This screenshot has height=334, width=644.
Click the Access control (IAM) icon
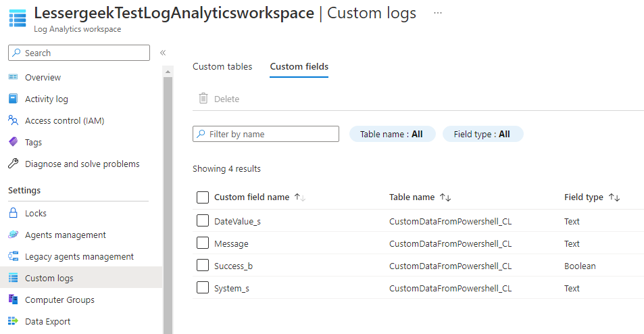(13, 120)
